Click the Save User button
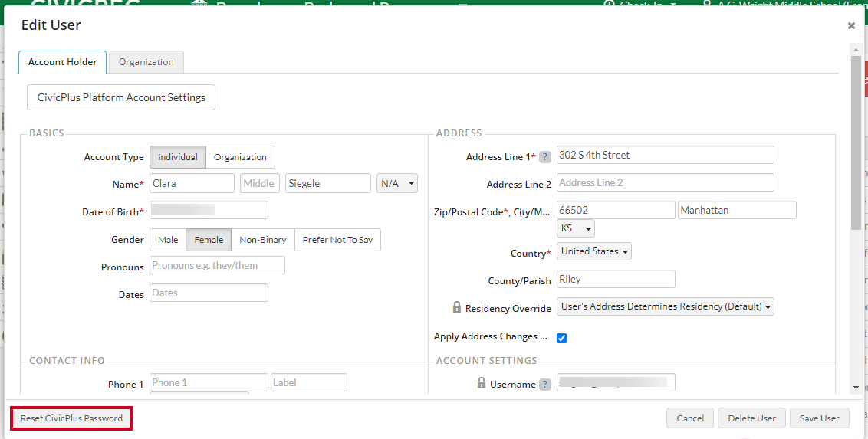 pyautogui.click(x=819, y=418)
